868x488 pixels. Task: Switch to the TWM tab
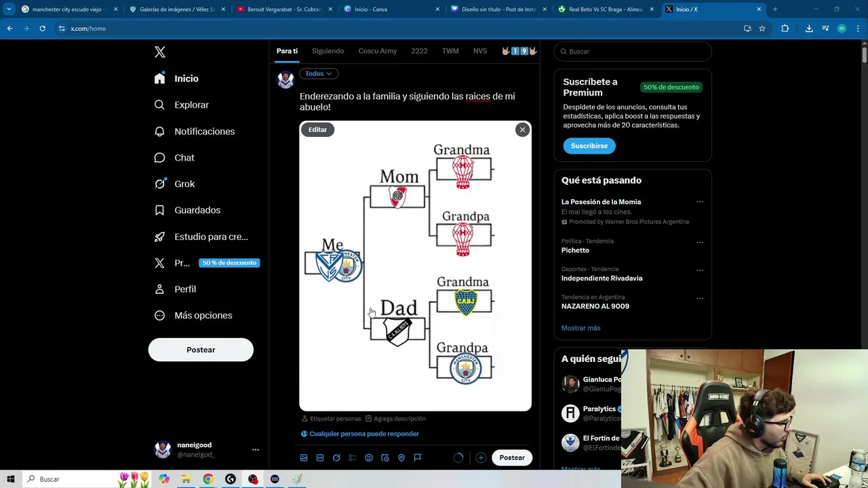coord(450,51)
